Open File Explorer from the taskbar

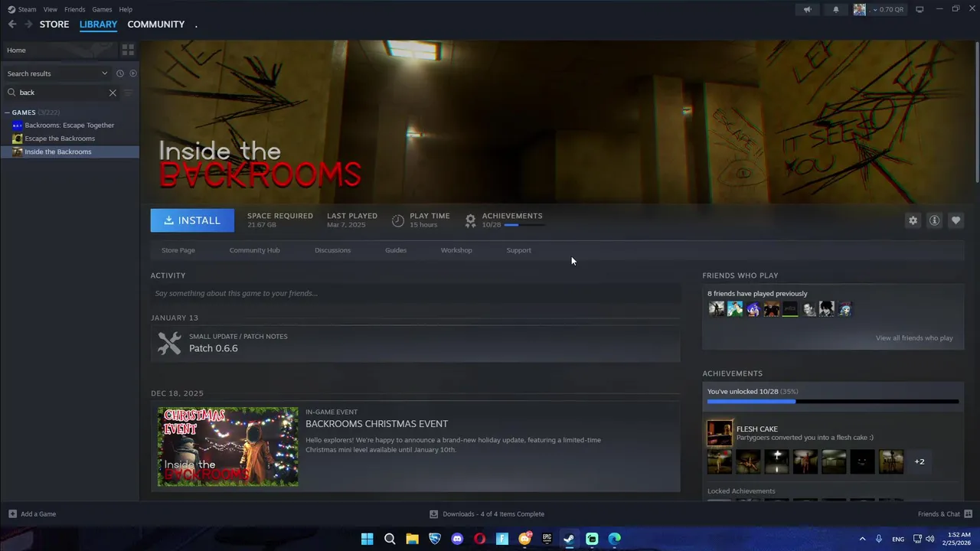point(412,539)
